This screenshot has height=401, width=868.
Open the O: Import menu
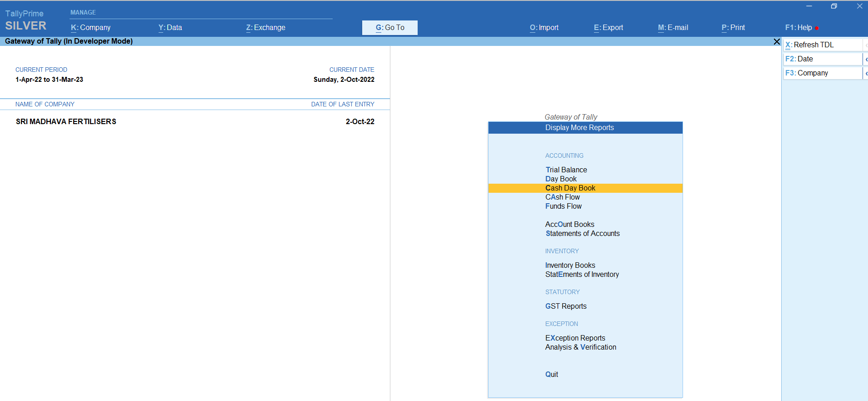point(544,28)
